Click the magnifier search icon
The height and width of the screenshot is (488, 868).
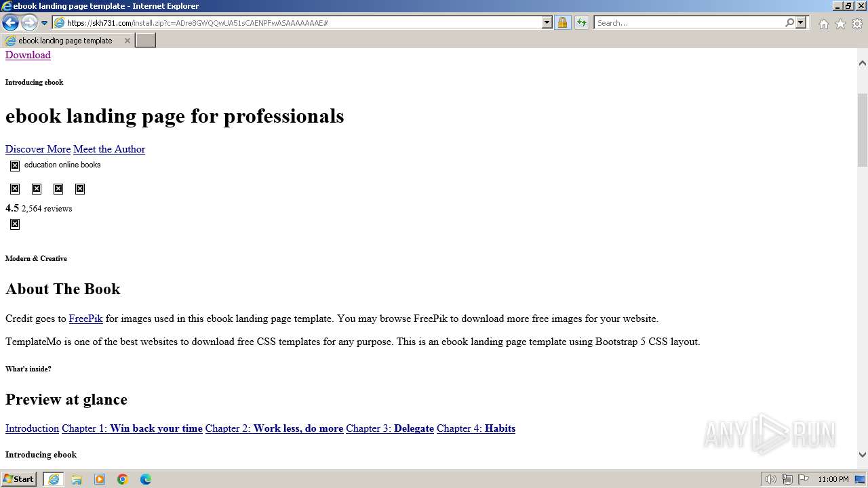click(x=789, y=23)
